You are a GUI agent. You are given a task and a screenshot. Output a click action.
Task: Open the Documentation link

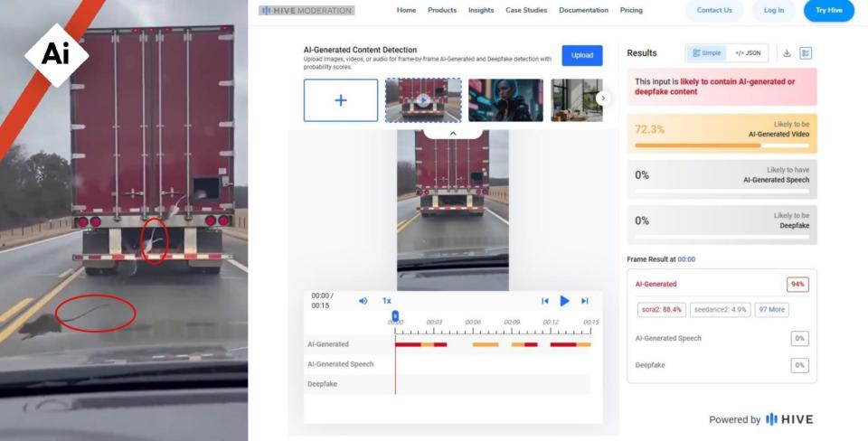(583, 10)
